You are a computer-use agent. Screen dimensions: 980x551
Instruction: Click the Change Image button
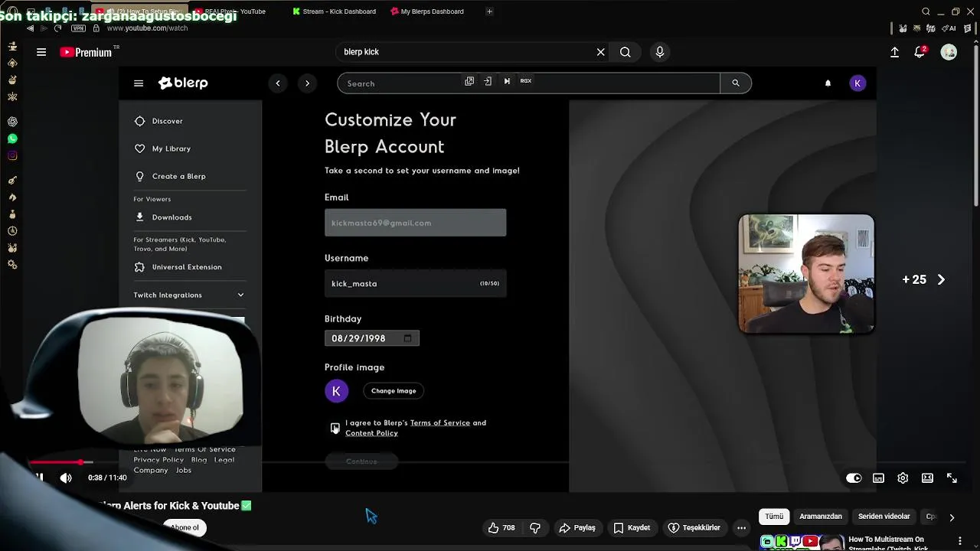click(x=394, y=391)
